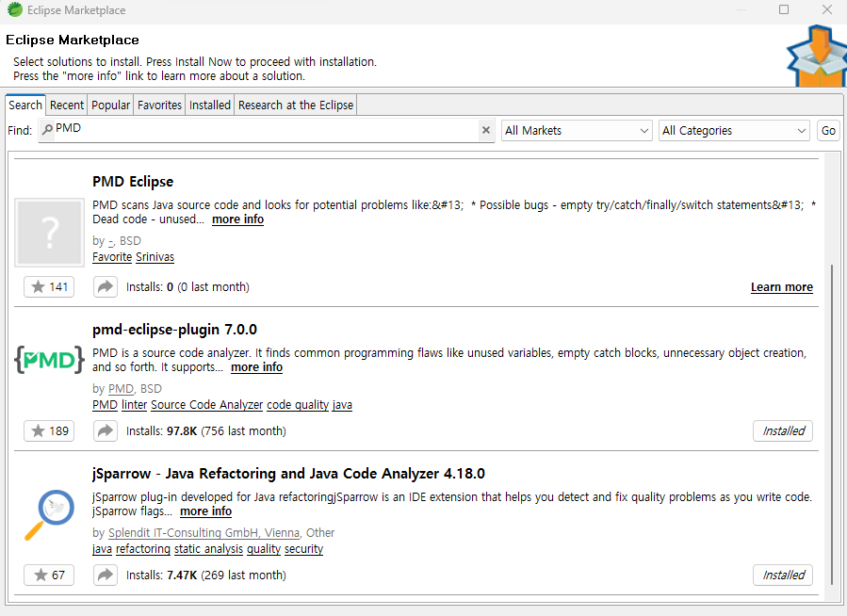Viewport: 847px width, 616px height.
Task: Click Installed button for pmd-eclipse-plugin
Action: click(x=783, y=430)
